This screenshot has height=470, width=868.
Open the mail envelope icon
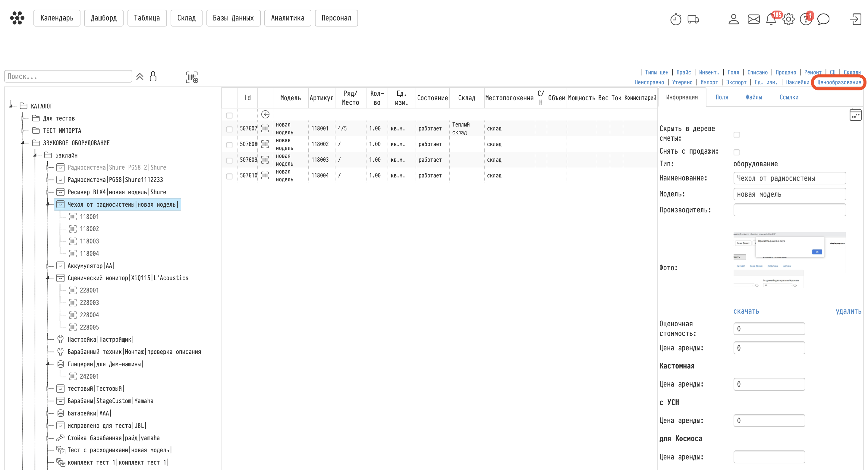pyautogui.click(x=753, y=19)
